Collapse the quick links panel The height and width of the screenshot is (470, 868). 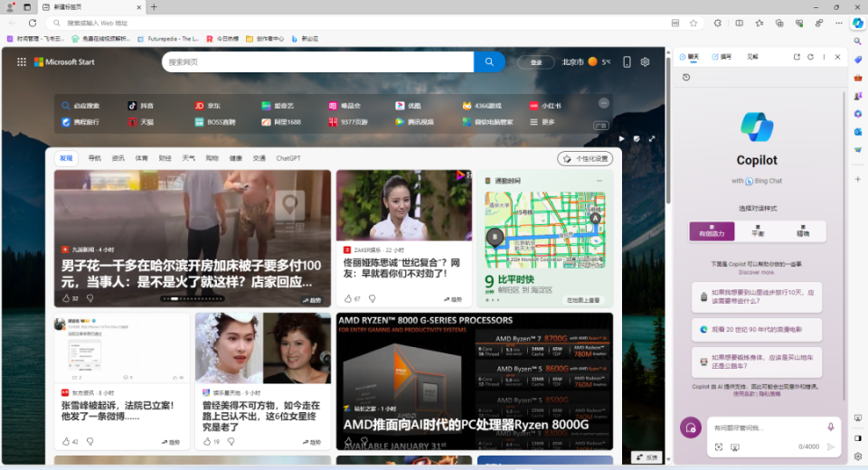604,104
